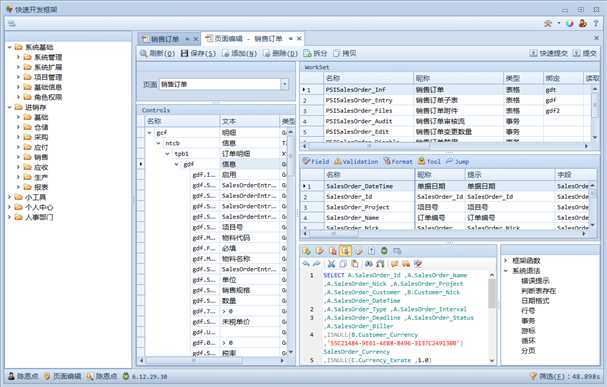The image size is (607, 387).
Task: Click the 刷新(Q) refresh toolbar button
Action: tap(157, 53)
